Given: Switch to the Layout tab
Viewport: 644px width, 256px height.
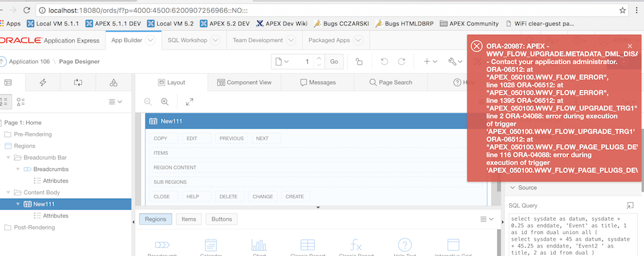Looking at the screenshot, I should point(171,82).
